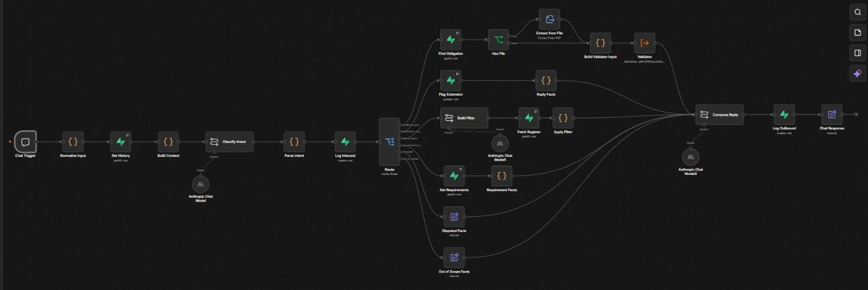
Task: Click the Anthropic Chat Model2 node
Action: pos(690,157)
